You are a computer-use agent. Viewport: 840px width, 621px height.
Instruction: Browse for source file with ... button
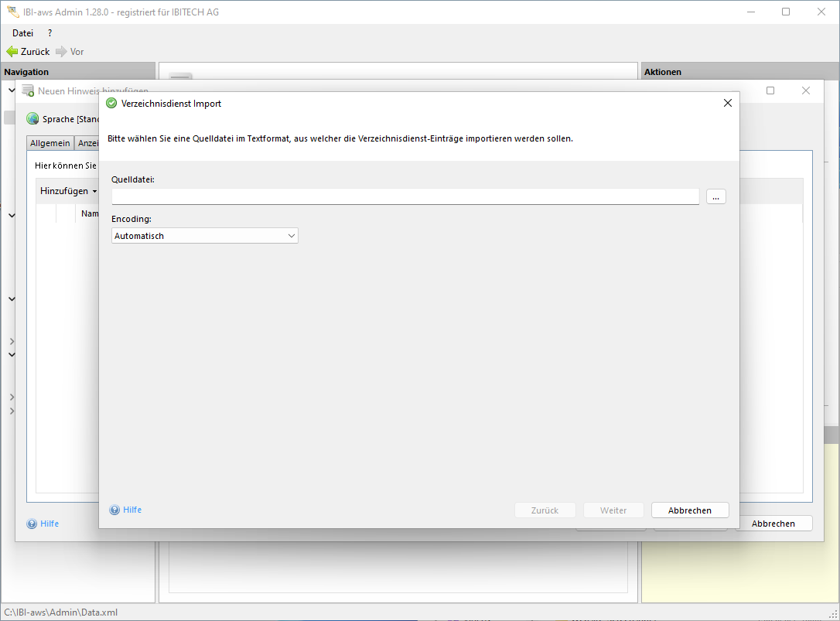pyautogui.click(x=715, y=197)
